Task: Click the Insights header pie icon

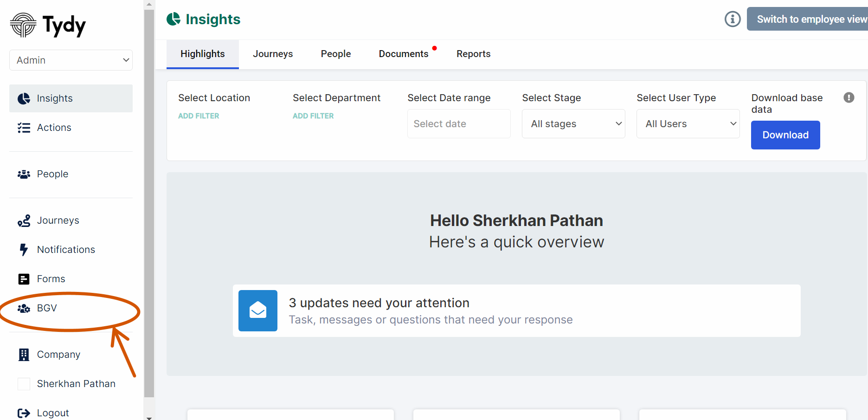Action: (174, 19)
